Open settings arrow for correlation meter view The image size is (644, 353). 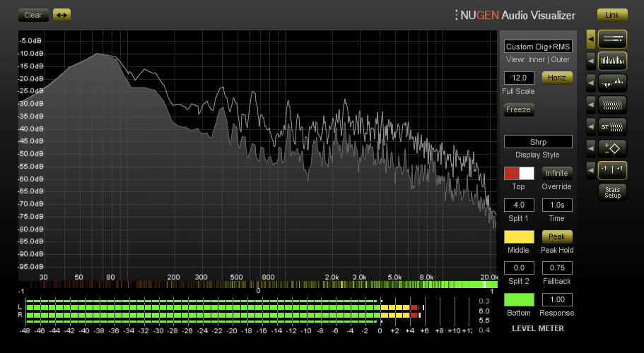pyautogui.click(x=590, y=170)
